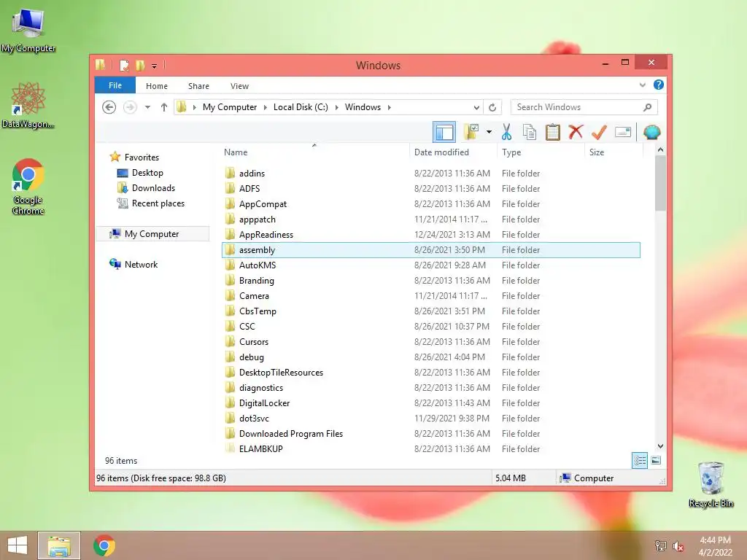Toggle the navigation pane layout button
This screenshot has width=747, height=560.
[x=444, y=132]
